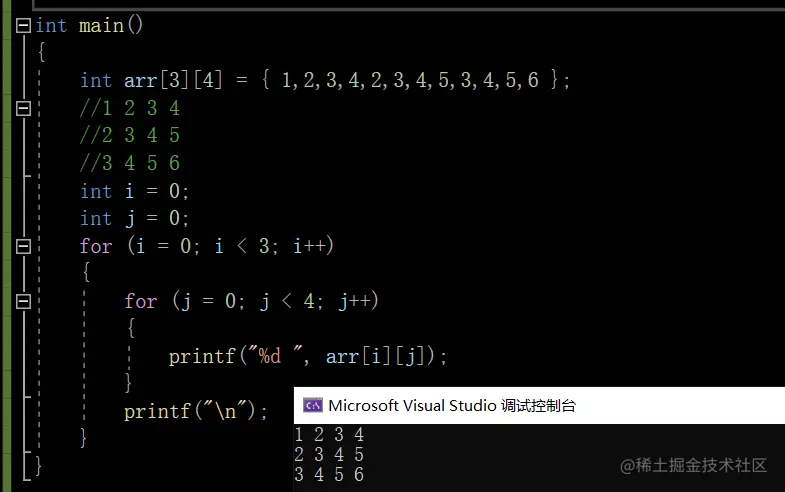Click the main function name
This screenshot has height=492, width=785.
(101, 26)
